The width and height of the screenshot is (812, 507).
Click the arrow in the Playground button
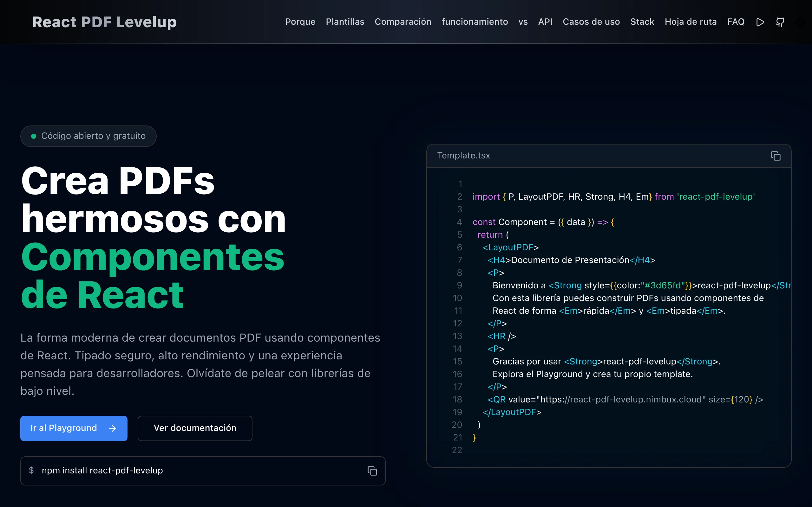[x=112, y=428]
